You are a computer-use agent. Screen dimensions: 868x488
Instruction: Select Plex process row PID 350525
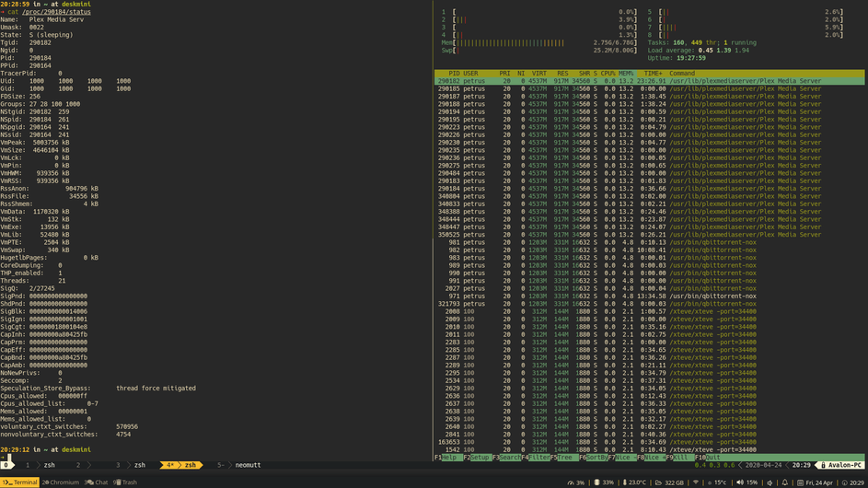click(x=649, y=235)
